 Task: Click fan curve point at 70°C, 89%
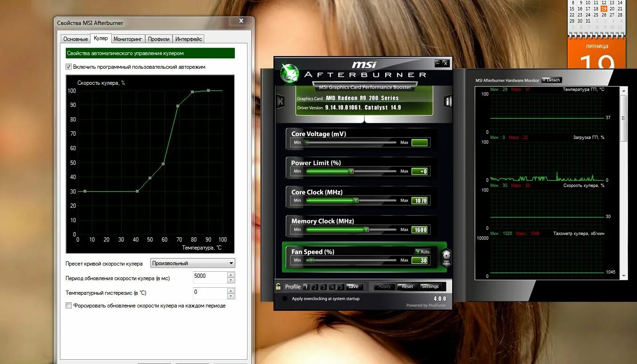click(x=178, y=106)
